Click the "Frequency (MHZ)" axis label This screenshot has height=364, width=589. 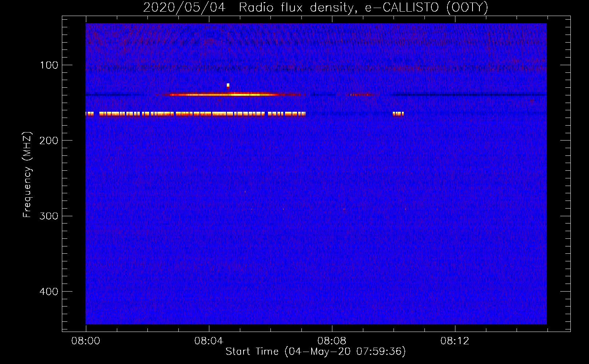[27, 175]
